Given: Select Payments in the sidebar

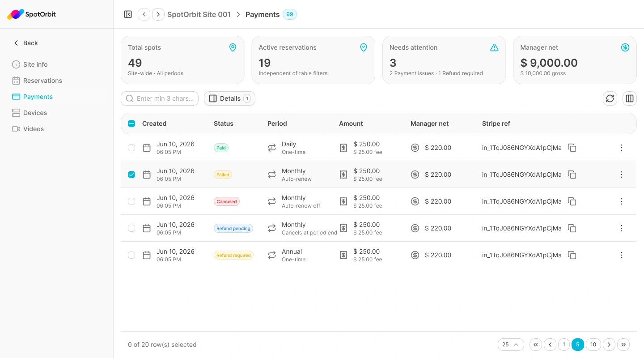Looking at the screenshot, I should pos(57,97).
